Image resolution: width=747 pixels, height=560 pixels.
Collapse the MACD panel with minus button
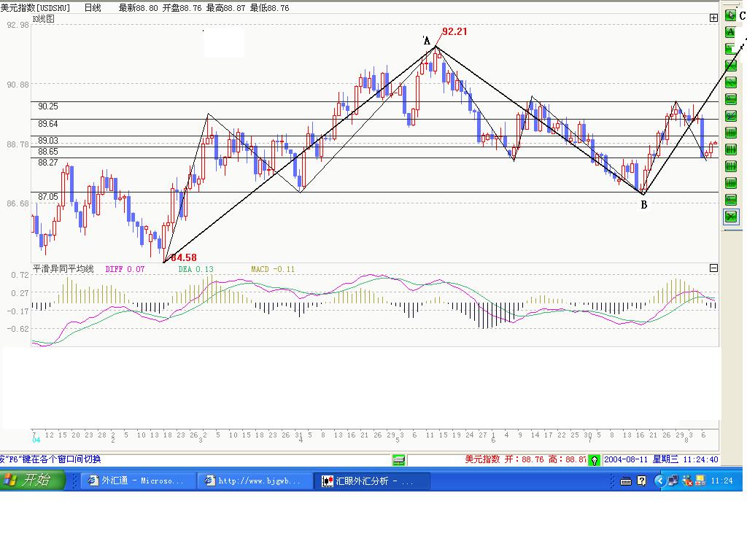(713, 268)
